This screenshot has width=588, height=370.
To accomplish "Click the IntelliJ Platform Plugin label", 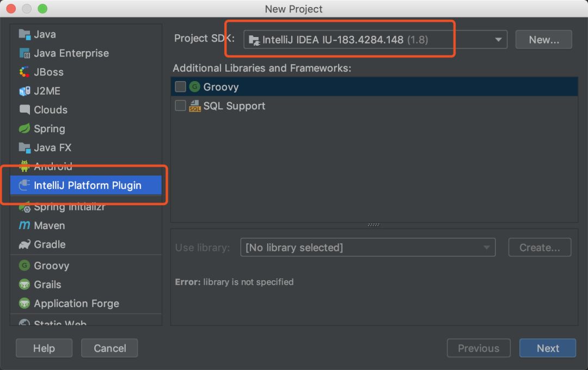I will pos(88,185).
